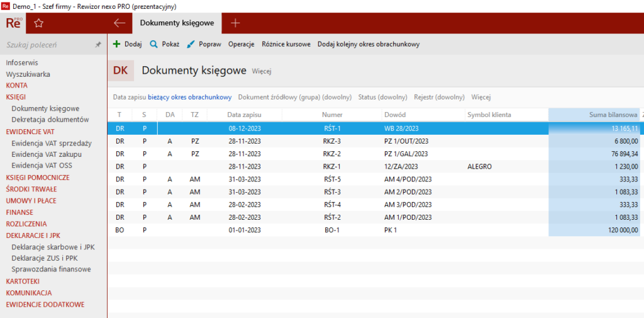Click the pin icon in search box
Screen dimensions: 644x318
[x=97, y=45]
